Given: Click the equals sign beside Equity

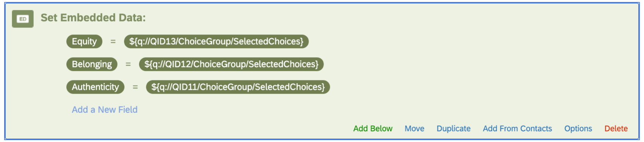Looking at the screenshot, I should click(113, 42).
